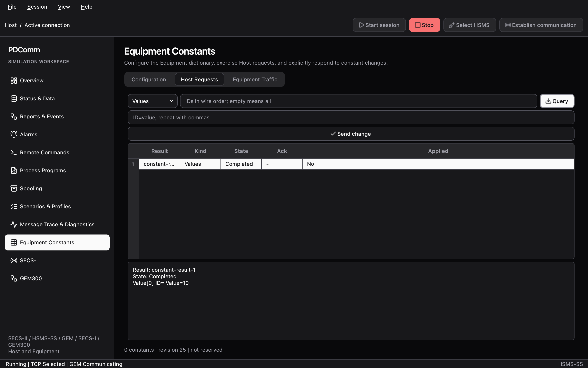Click the HSMS-SS status bar entry

(570, 364)
